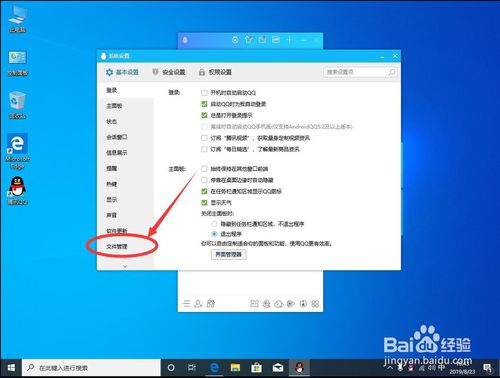Select the 热键 sidebar item
500x378 pixels.
(x=125, y=184)
